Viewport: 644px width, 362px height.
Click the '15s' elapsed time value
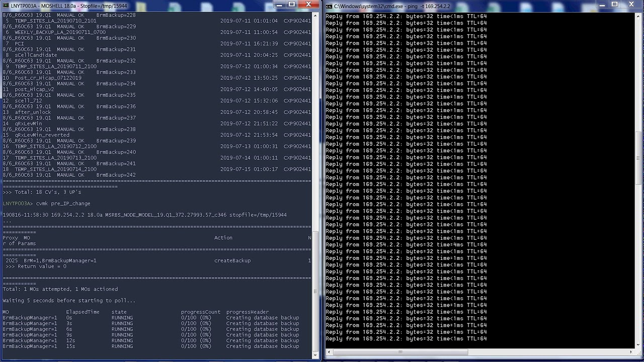click(71, 346)
